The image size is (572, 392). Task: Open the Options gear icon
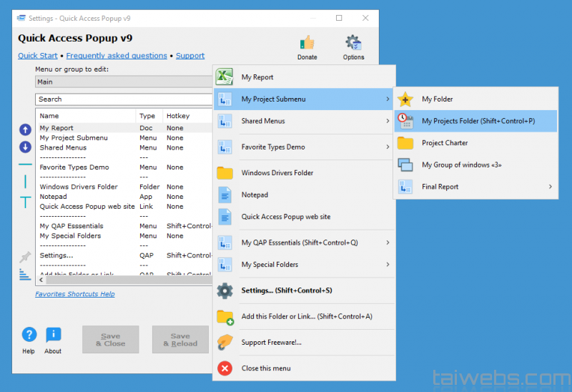353,43
